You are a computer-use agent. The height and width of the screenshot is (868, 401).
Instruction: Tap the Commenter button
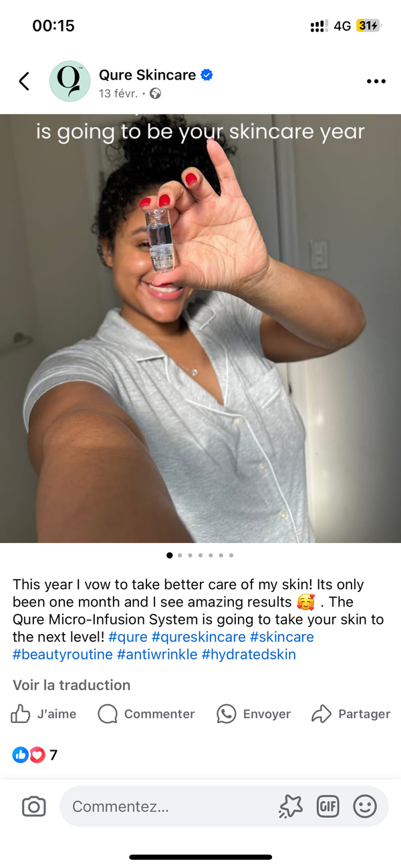pos(146,714)
